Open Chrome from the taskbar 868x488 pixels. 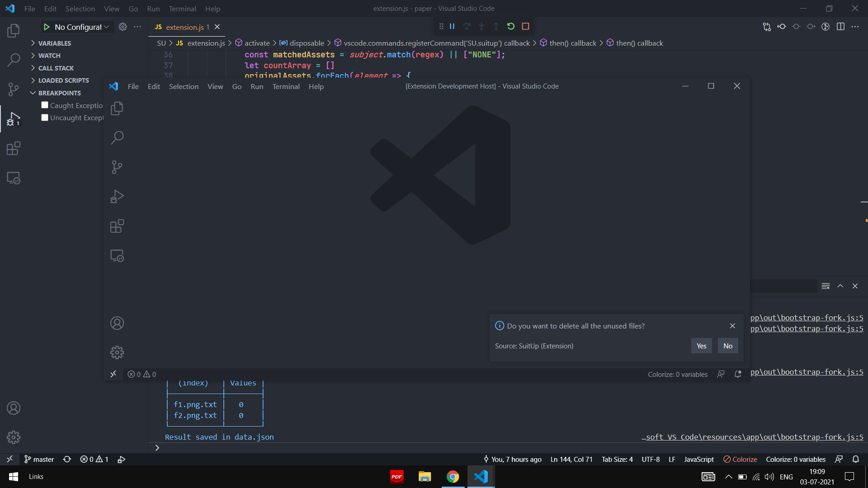pyautogui.click(x=453, y=477)
